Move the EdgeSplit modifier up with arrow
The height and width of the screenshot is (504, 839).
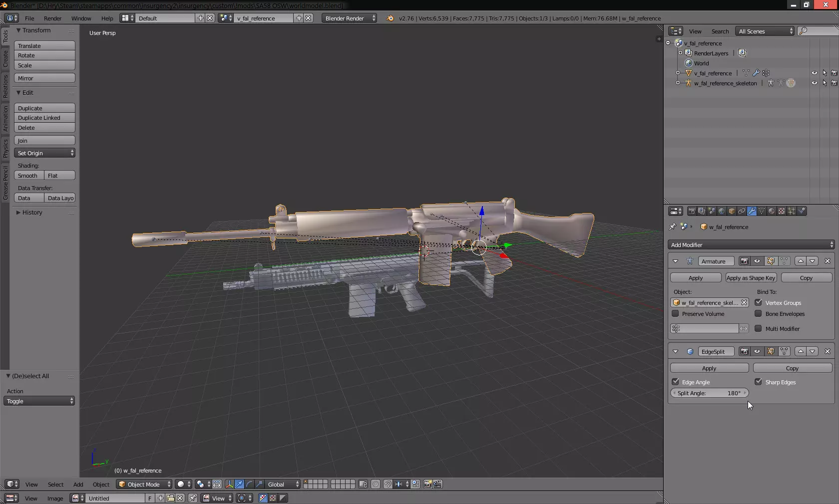click(x=801, y=351)
